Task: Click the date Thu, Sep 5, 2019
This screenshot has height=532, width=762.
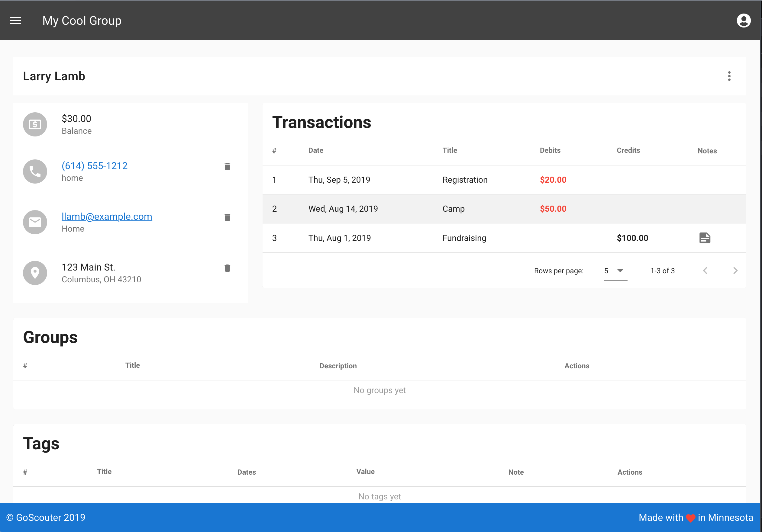Action: pos(339,180)
